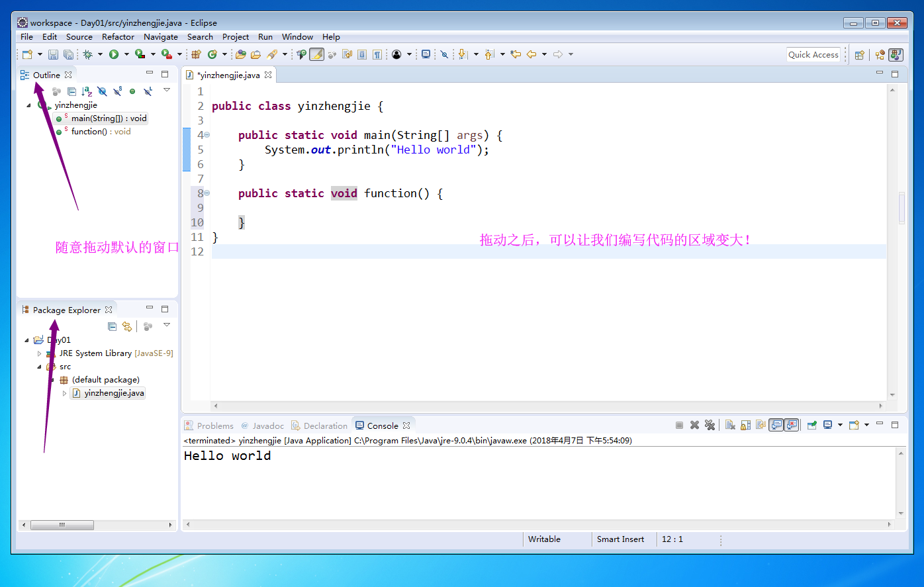The width and height of the screenshot is (924, 587).
Task: Click the Debug bug icon
Action: [x=87, y=54]
